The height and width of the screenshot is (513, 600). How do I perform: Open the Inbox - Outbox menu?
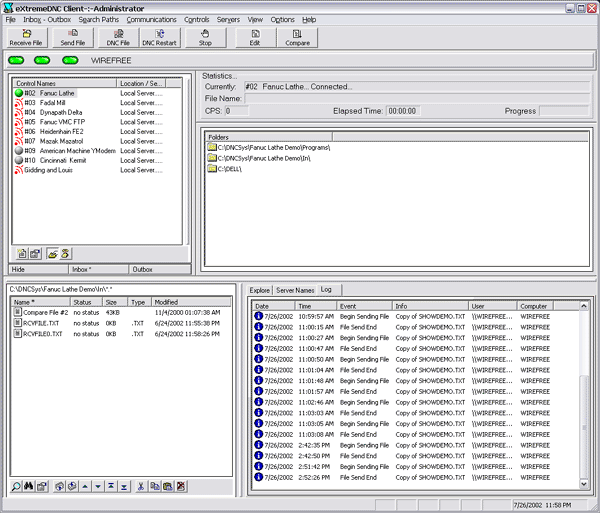pos(47,20)
